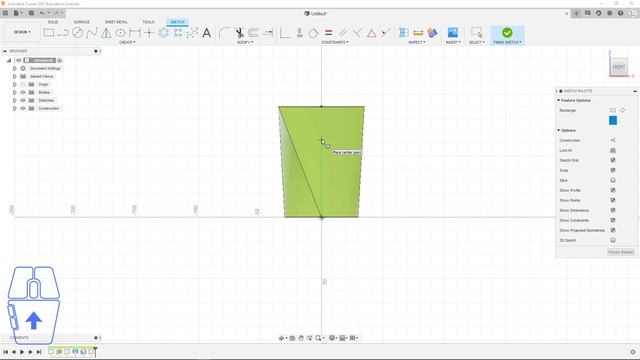
Task: Click the Pan hand icon in navigation bar
Action: point(301,338)
